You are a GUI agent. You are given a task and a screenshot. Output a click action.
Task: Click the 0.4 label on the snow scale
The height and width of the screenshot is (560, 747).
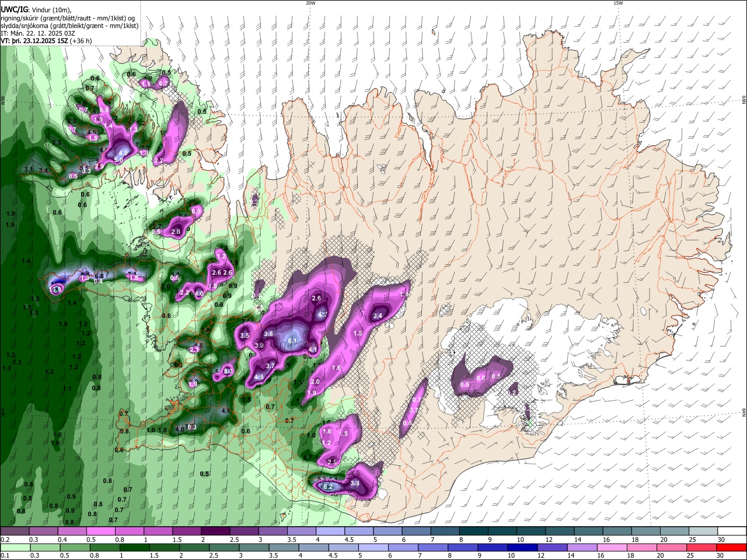tap(62, 540)
